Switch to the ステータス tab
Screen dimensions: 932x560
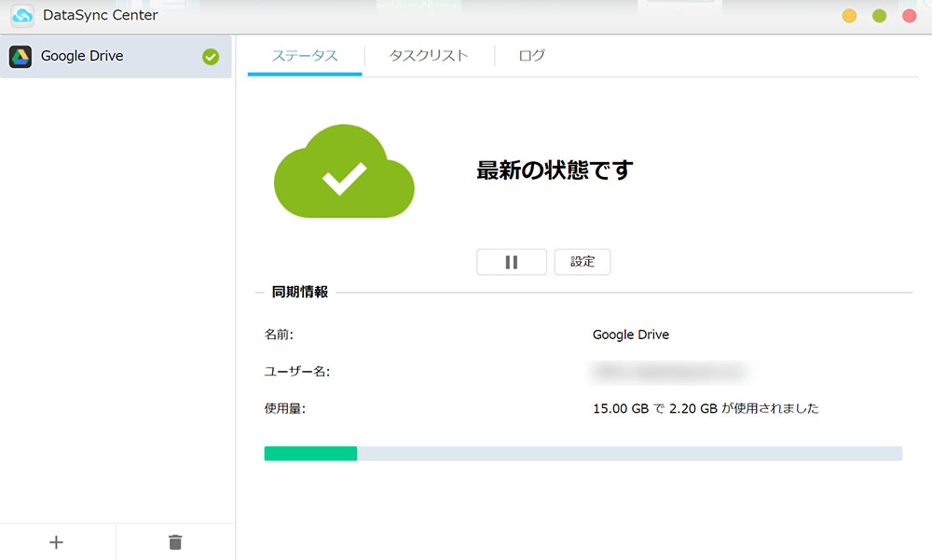point(305,56)
